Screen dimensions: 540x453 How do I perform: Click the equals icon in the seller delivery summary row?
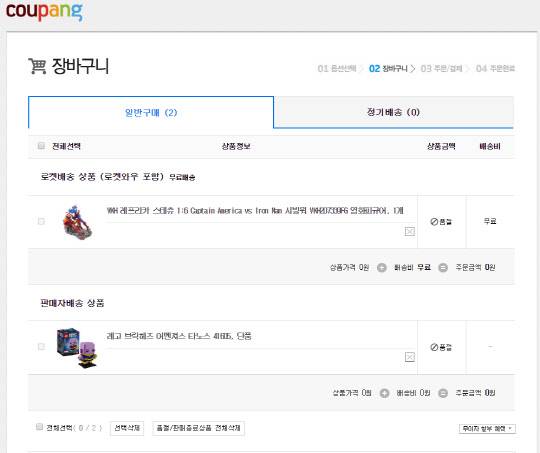pyautogui.click(x=443, y=393)
